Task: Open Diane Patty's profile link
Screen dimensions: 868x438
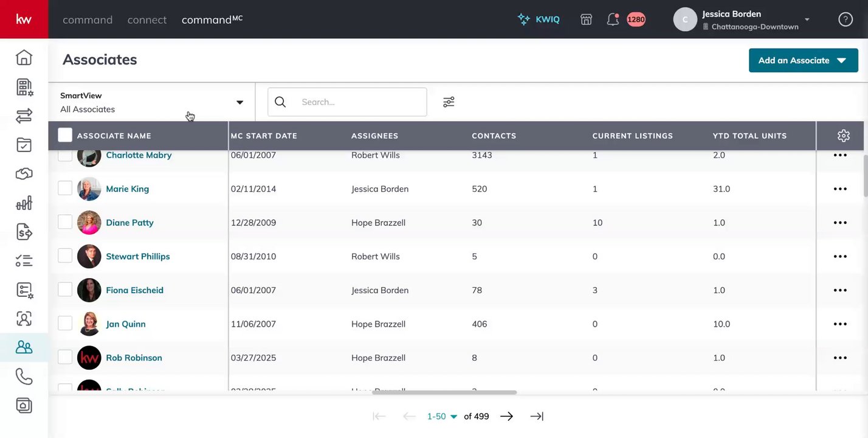Action: pos(129,223)
